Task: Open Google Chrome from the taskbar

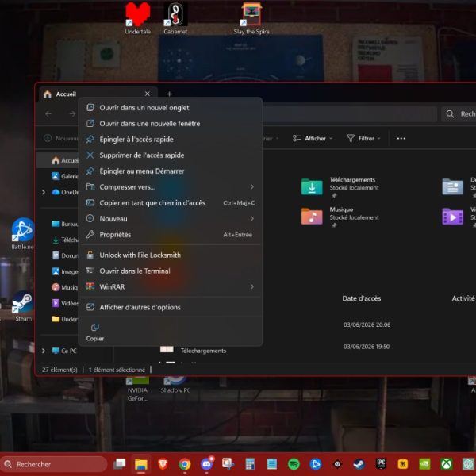Action: click(185, 464)
